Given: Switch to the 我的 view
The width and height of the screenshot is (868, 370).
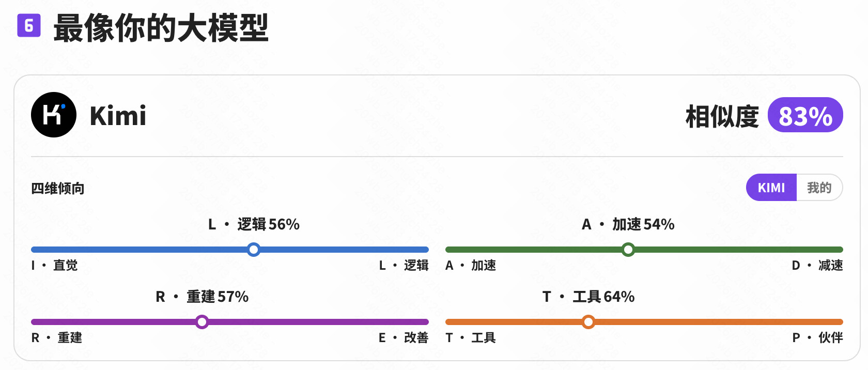Looking at the screenshot, I should (819, 188).
